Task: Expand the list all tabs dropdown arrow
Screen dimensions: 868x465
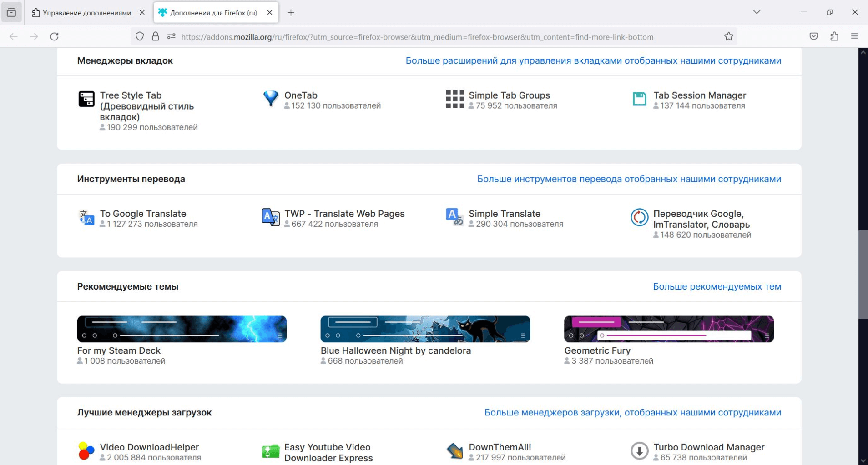Action: 757,12
